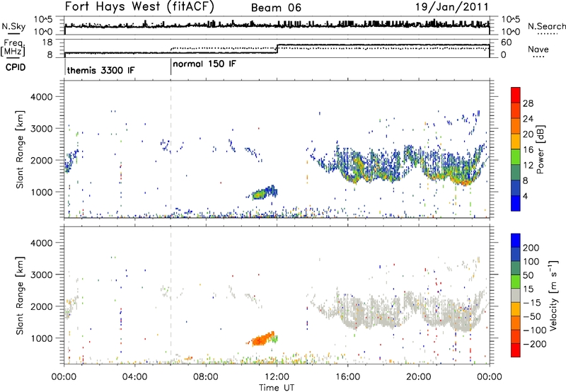The width and height of the screenshot is (566, 392).
Task: Click the 'Fort Hays West (fitACF)' title
Action: [139, 6]
